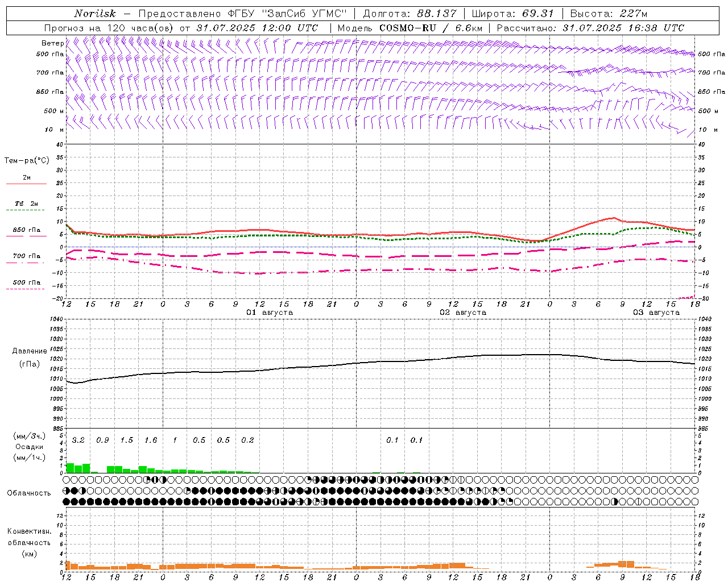Click the "Ветер" wind section label
This screenshot has width=728, height=582.
[52, 43]
